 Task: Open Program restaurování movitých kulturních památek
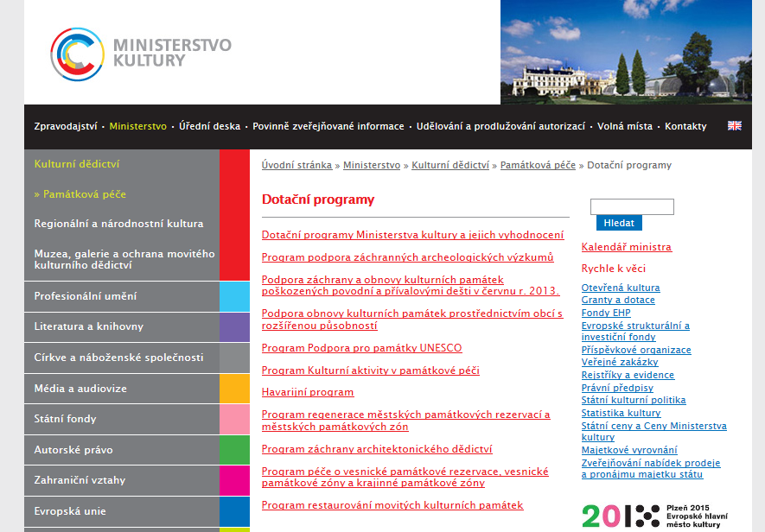pyautogui.click(x=392, y=505)
